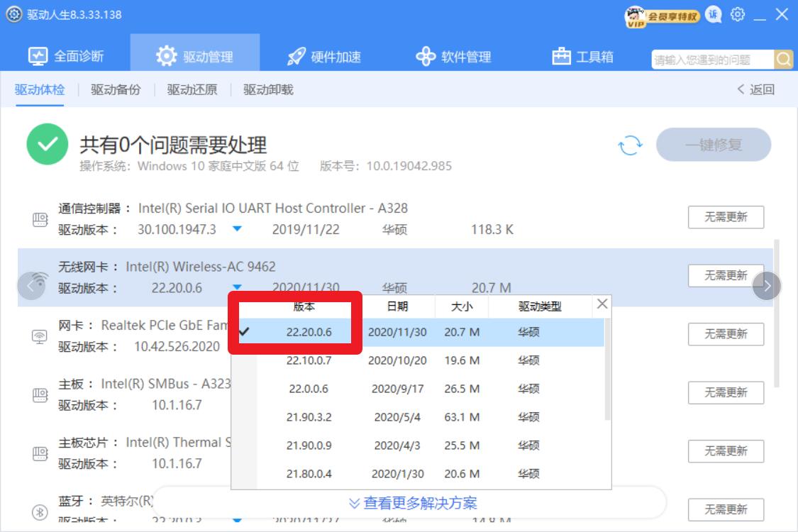
Task: Click the VIP member privileges badge
Action: click(x=662, y=16)
